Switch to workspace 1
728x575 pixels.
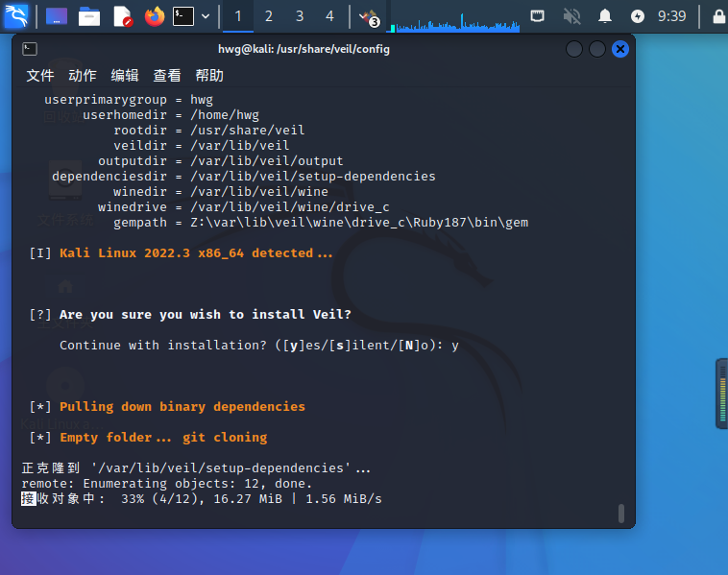coord(238,16)
